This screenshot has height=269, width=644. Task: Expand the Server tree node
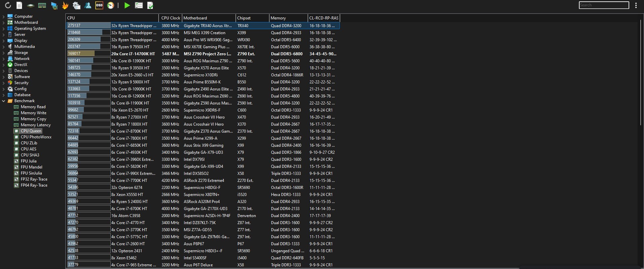click(3, 35)
